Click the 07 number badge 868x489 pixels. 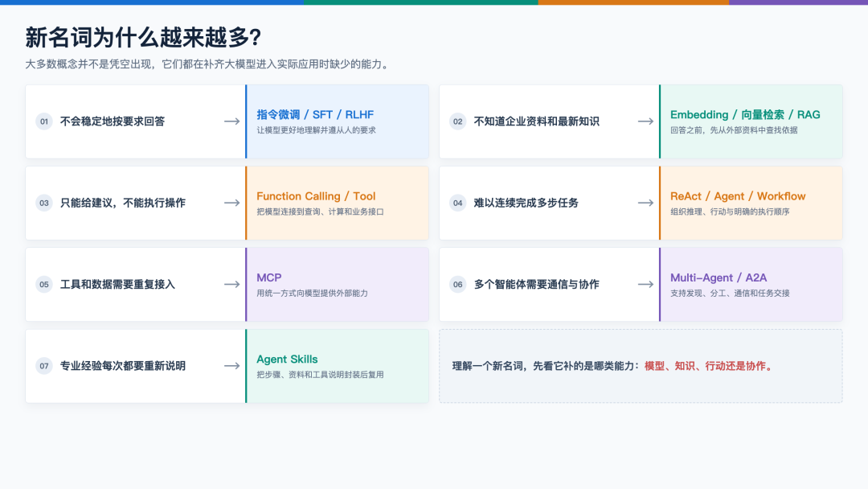tap(43, 365)
